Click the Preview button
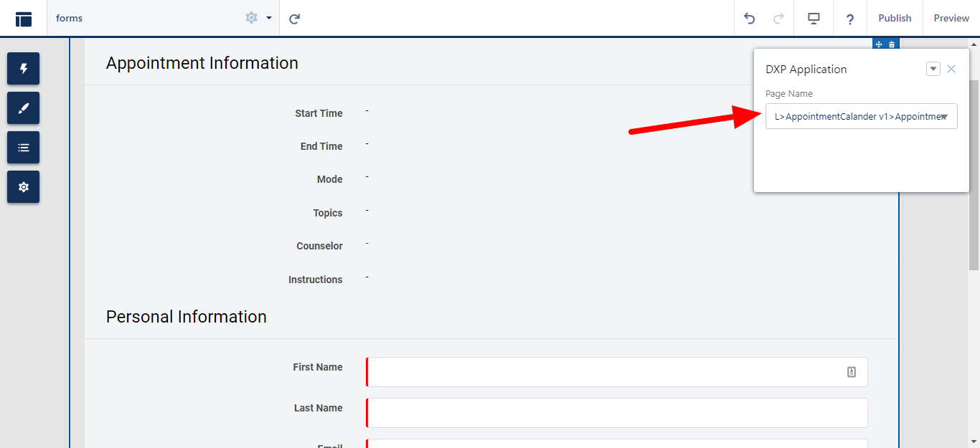 [x=951, y=19]
